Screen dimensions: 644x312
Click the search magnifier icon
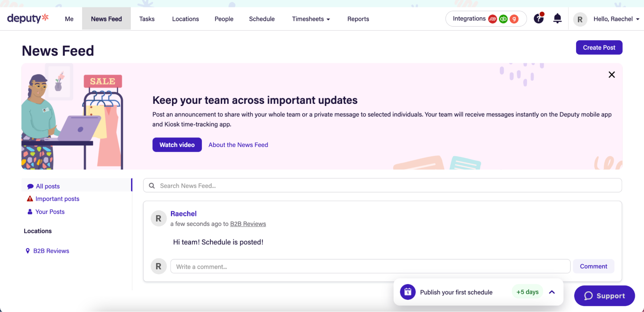pyautogui.click(x=152, y=186)
